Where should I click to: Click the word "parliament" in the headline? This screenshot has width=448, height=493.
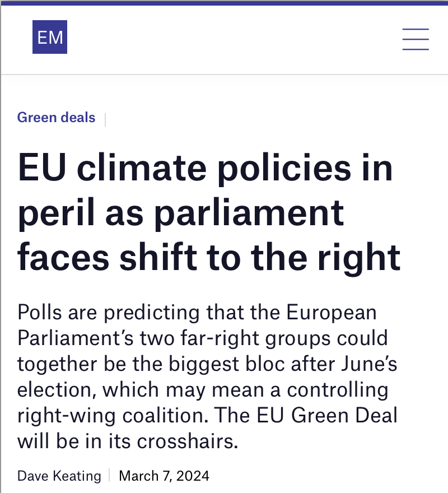point(249,215)
